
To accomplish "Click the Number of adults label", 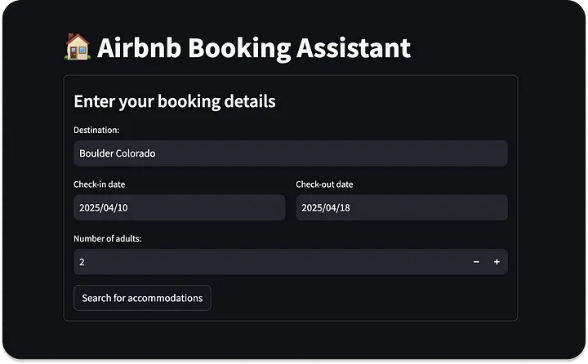I will 108,239.
